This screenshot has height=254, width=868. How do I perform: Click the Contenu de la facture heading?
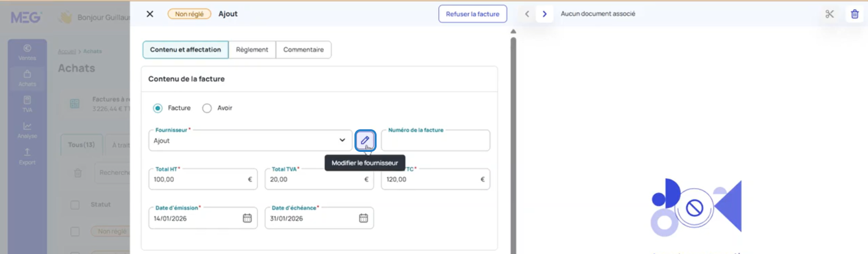186,79
